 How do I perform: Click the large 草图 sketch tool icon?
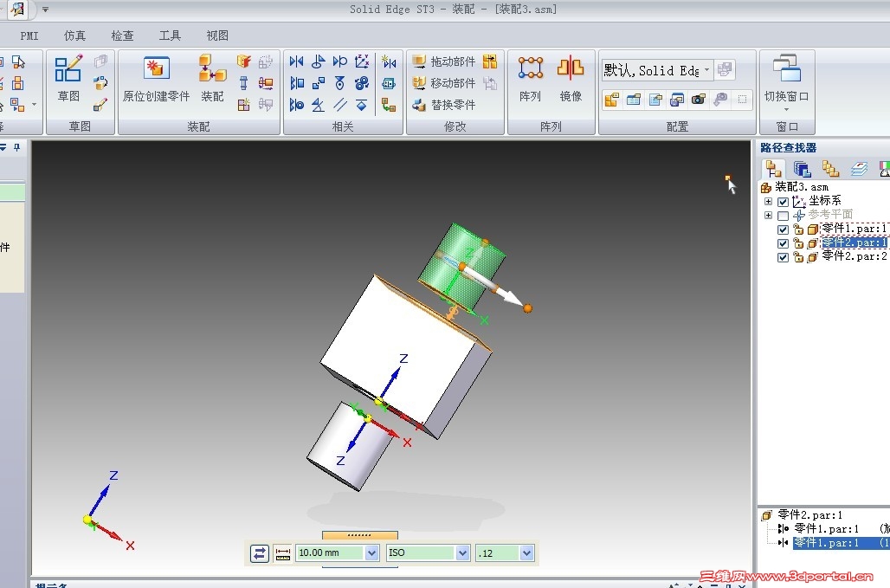[x=68, y=68]
